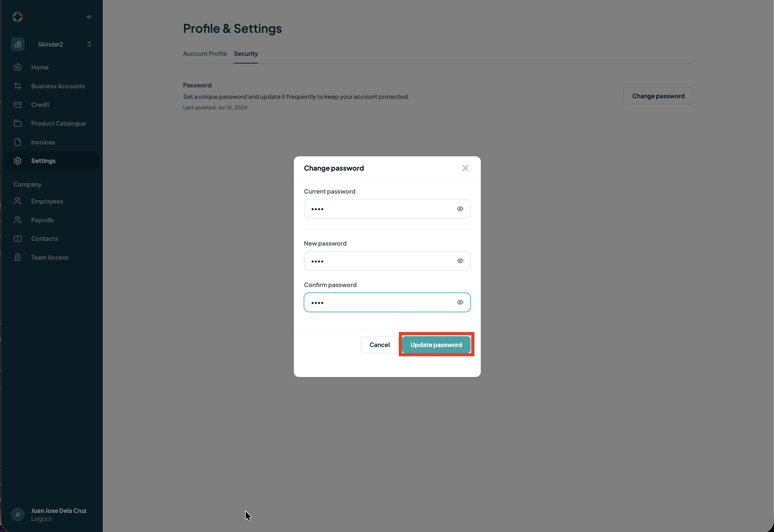Image resolution: width=774 pixels, height=532 pixels.
Task: Focus the Current password input field
Action: tap(387, 209)
